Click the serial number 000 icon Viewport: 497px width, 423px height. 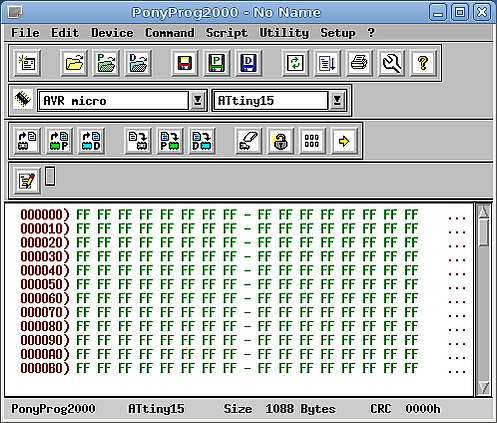[312, 141]
